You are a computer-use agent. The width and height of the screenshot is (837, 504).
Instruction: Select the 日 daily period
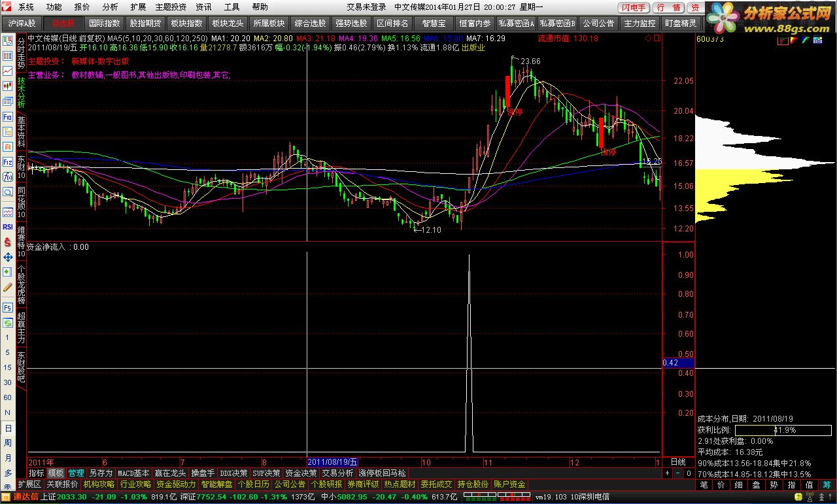tap(7, 428)
